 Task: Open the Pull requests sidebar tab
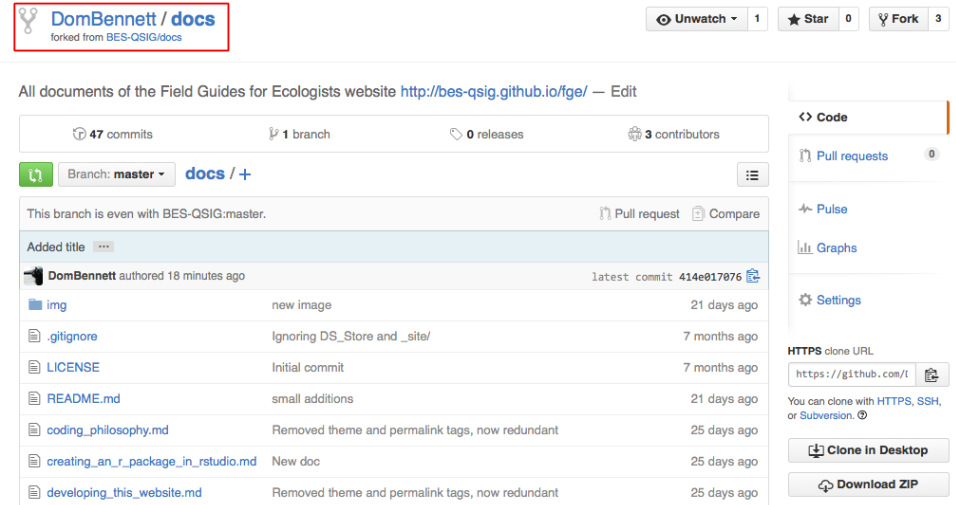tap(852, 156)
